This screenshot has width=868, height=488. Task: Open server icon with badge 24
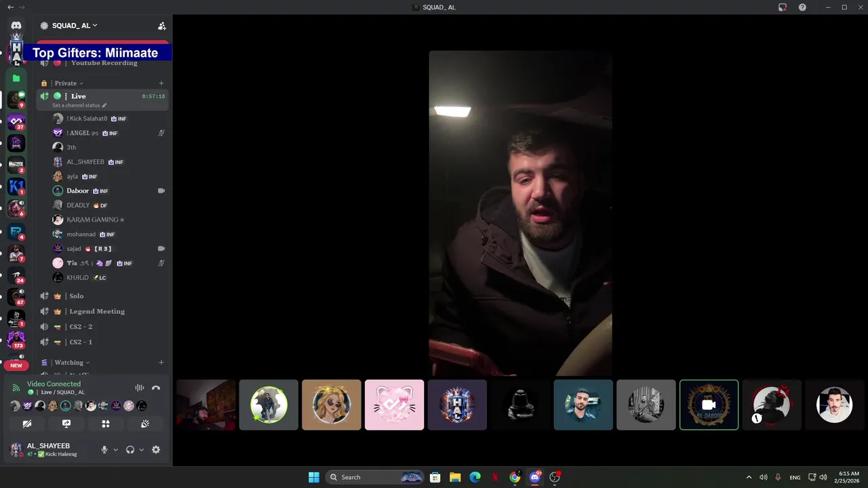click(x=16, y=274)
